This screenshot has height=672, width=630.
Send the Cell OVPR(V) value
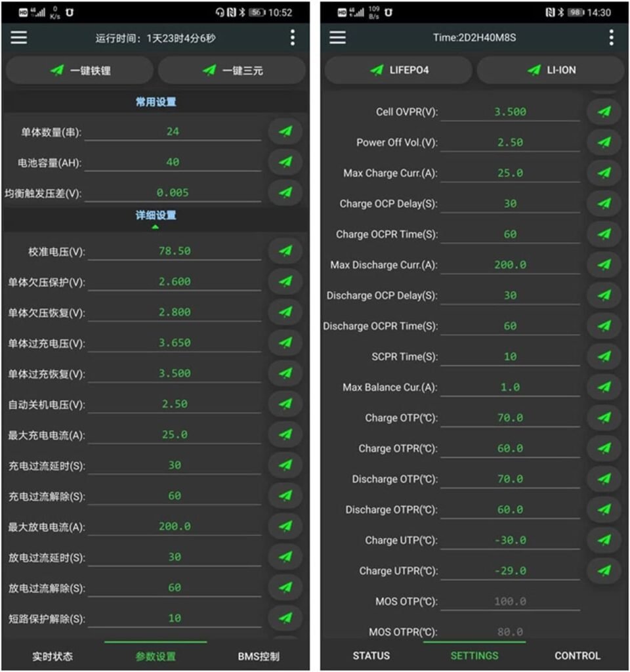(604, 112)
